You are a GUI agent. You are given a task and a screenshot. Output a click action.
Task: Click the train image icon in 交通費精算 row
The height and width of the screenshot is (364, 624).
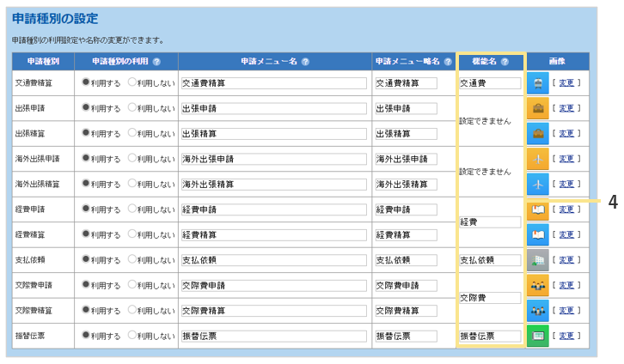coord(537,83)
